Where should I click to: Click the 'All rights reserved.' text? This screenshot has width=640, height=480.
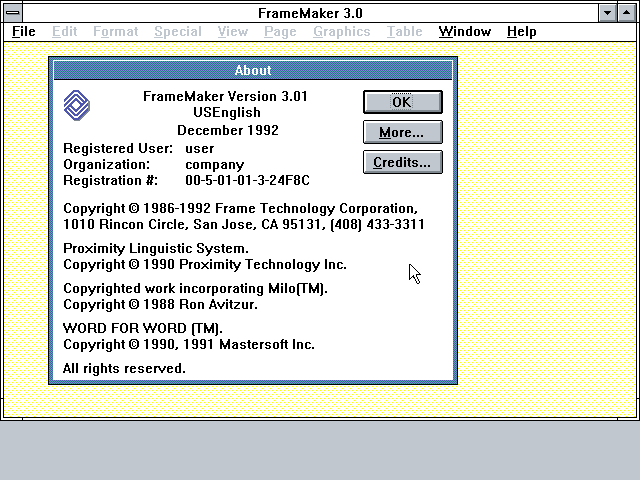[x=124, y=369]
